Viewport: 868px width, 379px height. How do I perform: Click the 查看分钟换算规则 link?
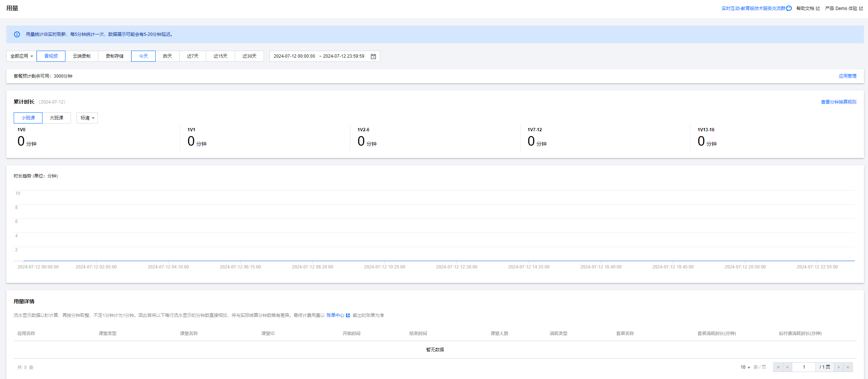[838, 102]
